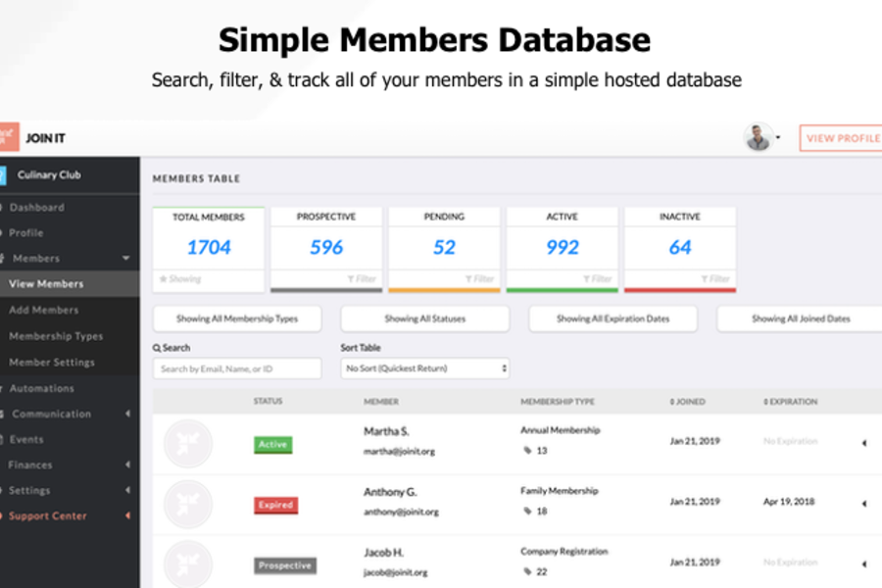Open the user avatar menu
The height and width of the screenshot is (588, 882).
click(761, 138)
